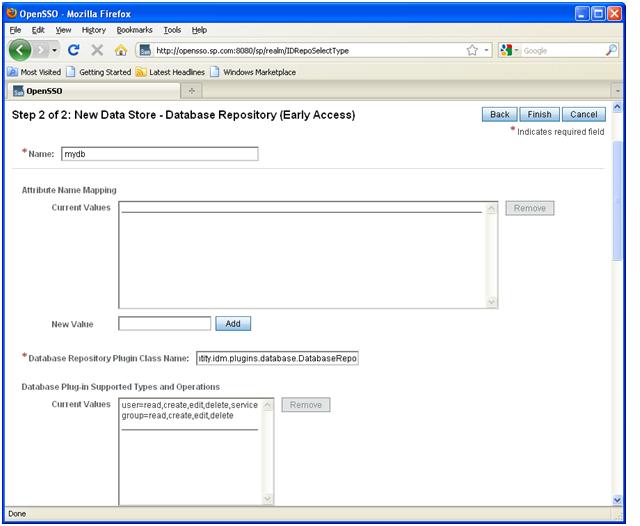Click into the Google search box

562,51
